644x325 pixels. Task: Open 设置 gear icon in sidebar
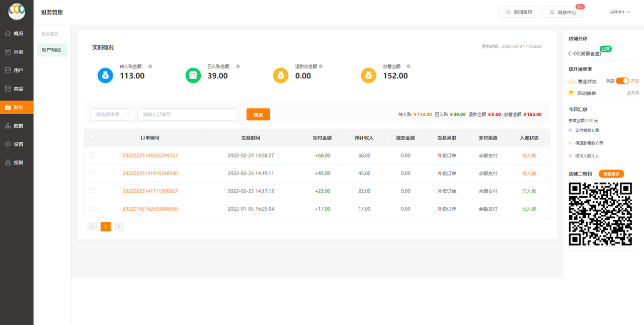click(x=8, y=144)
